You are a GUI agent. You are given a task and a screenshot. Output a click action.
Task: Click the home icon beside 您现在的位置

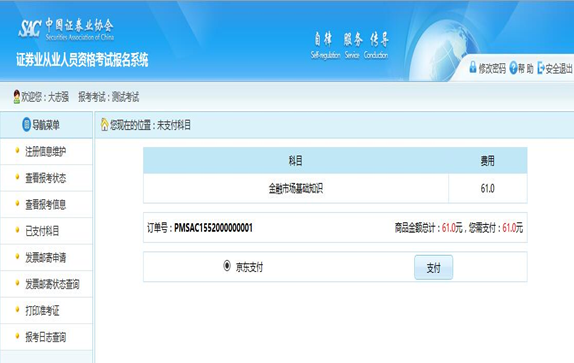(105, 124)
